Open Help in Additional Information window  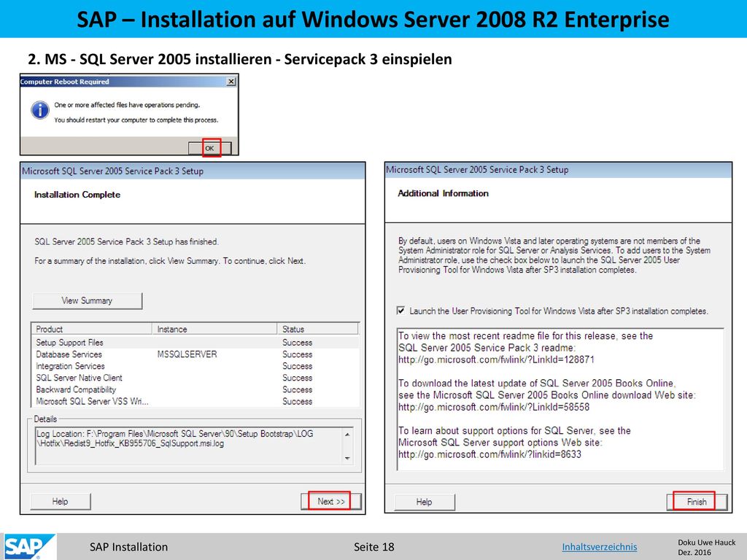pyautogui.click(x=424, y=502)
